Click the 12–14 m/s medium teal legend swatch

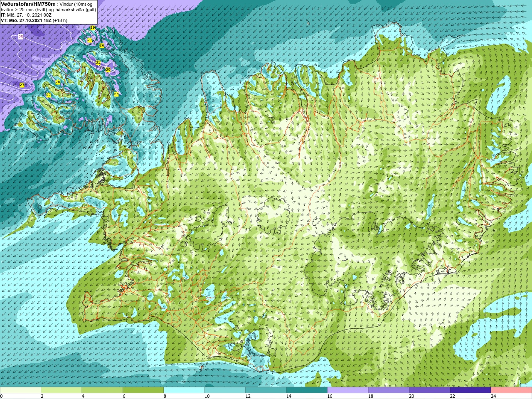coord(266,390)
